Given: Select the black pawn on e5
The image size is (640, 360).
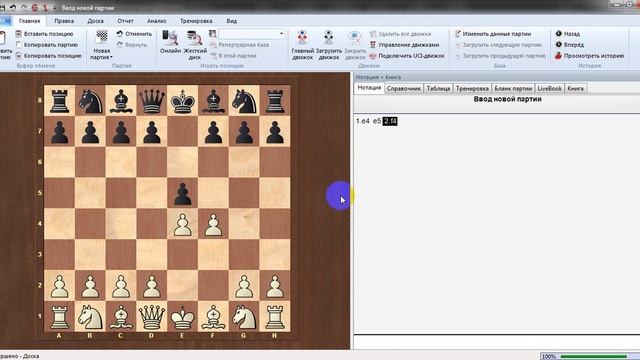Looking at the screenshot, I should [x=182, y=193].
